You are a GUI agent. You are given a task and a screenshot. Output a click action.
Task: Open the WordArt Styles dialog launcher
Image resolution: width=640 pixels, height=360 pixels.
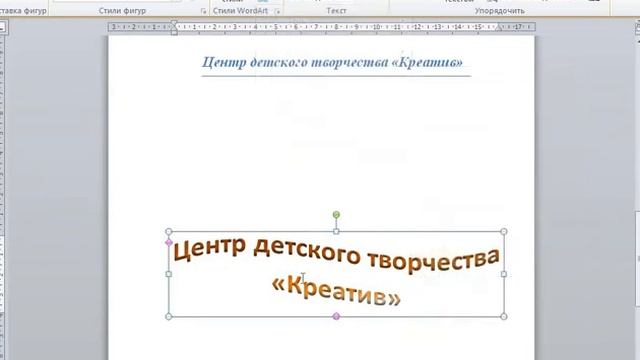click(x=277, y=11)
